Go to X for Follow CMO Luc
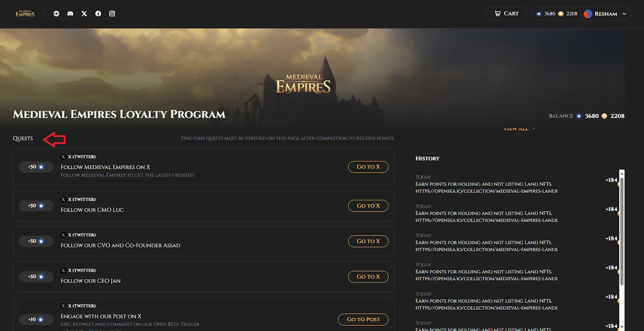 pos(368,206)
